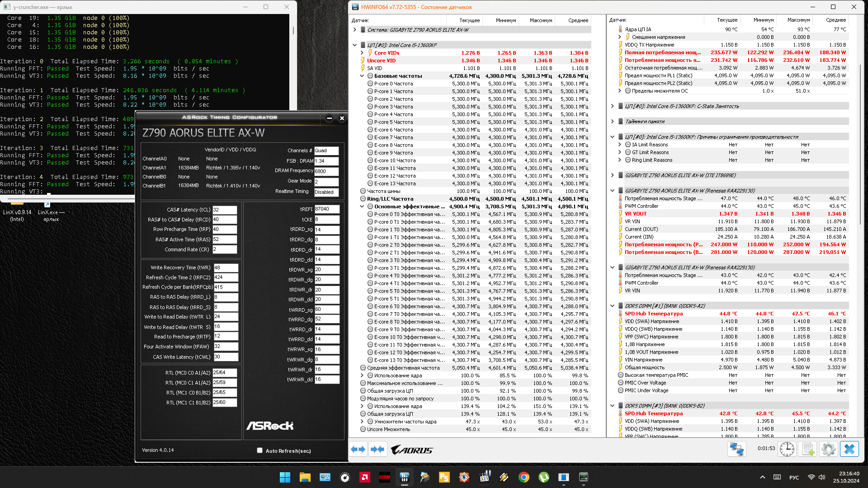Expand the Тайминги памяти section
Image resolution: width=868 pixels, height=488 pixels.
(x=613, y=122)
